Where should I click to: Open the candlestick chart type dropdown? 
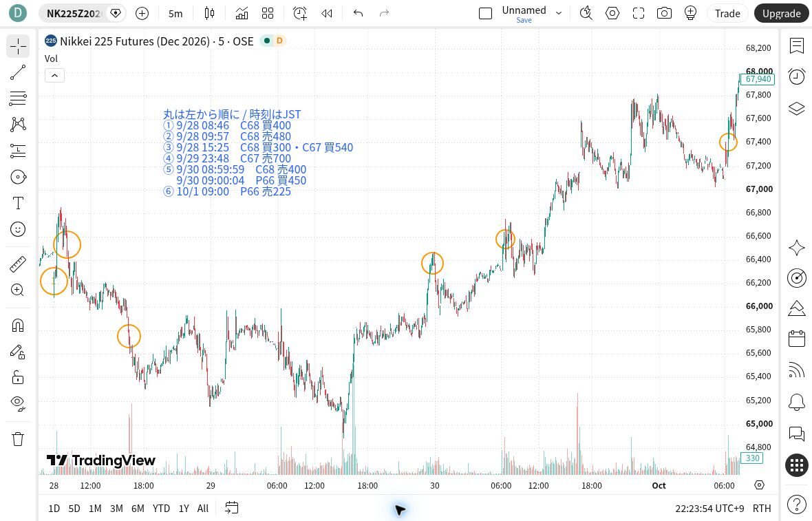[x=209, y=14]
